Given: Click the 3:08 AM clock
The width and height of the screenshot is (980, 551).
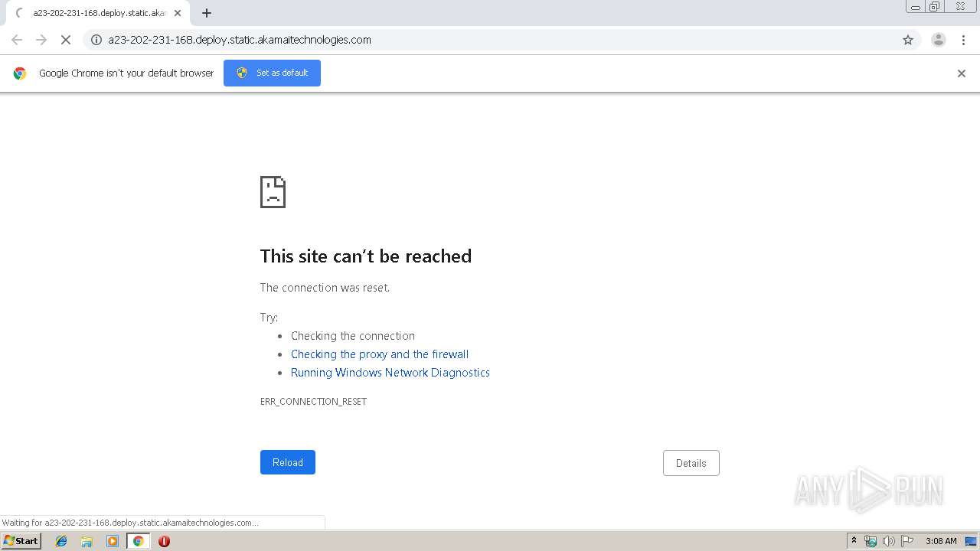Looking at the screenshot, I should [941, 541].
